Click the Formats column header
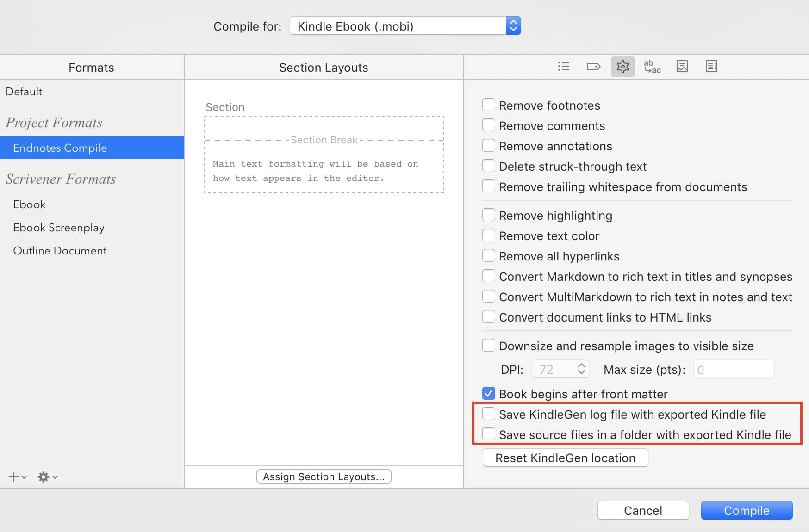 [91, 68]
